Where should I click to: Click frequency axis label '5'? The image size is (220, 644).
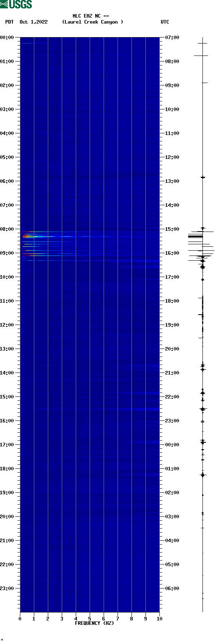pos(90,619)
